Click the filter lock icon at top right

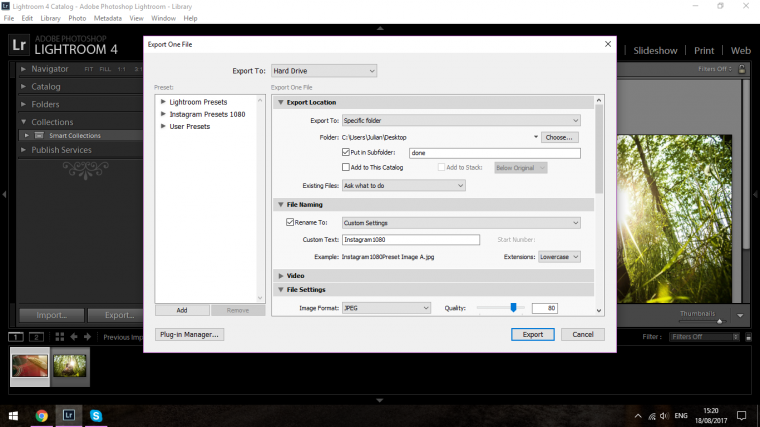coord(742,69)
